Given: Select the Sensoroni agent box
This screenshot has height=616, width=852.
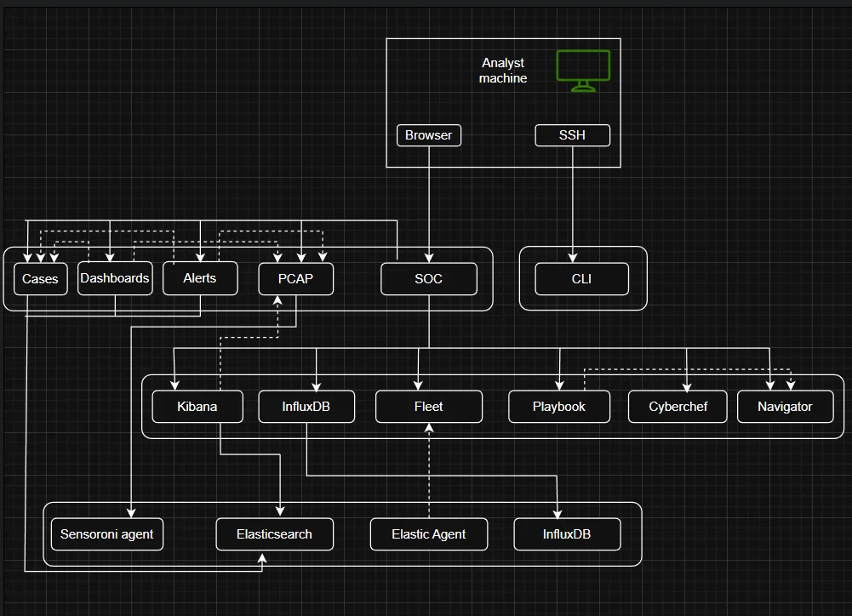Looking at the screenshot, I should [107, 534].
